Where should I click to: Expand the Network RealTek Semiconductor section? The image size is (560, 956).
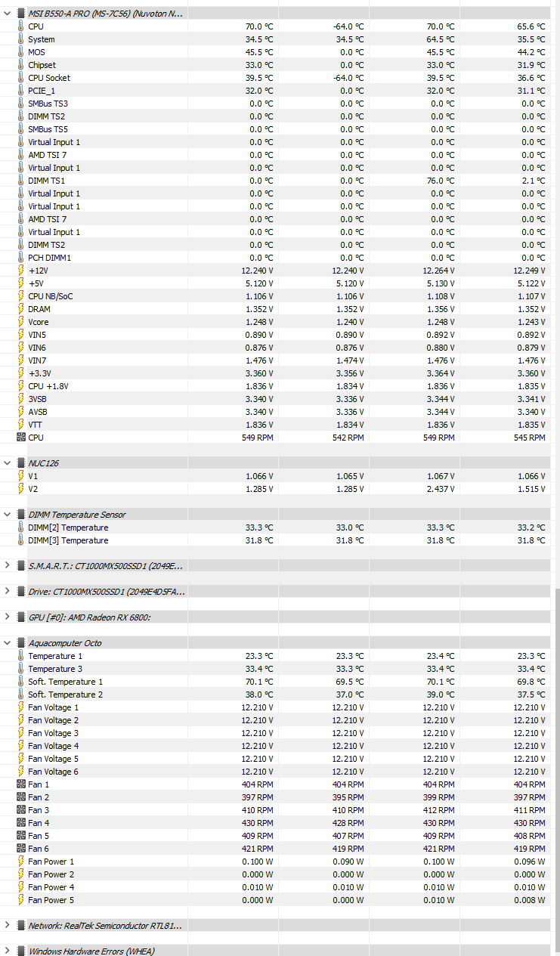coord(8,925)
